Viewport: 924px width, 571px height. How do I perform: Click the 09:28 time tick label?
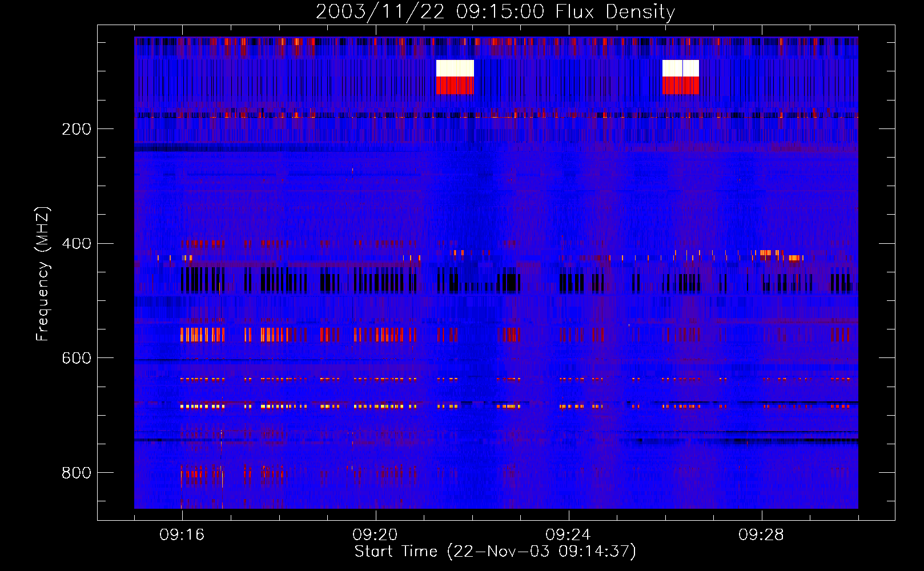(x=761, y=535)
